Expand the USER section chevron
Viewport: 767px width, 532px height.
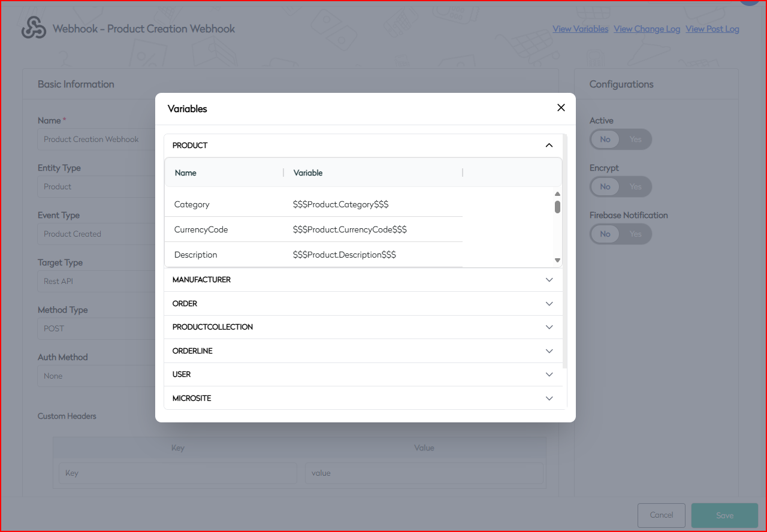(x=549, y=374)
